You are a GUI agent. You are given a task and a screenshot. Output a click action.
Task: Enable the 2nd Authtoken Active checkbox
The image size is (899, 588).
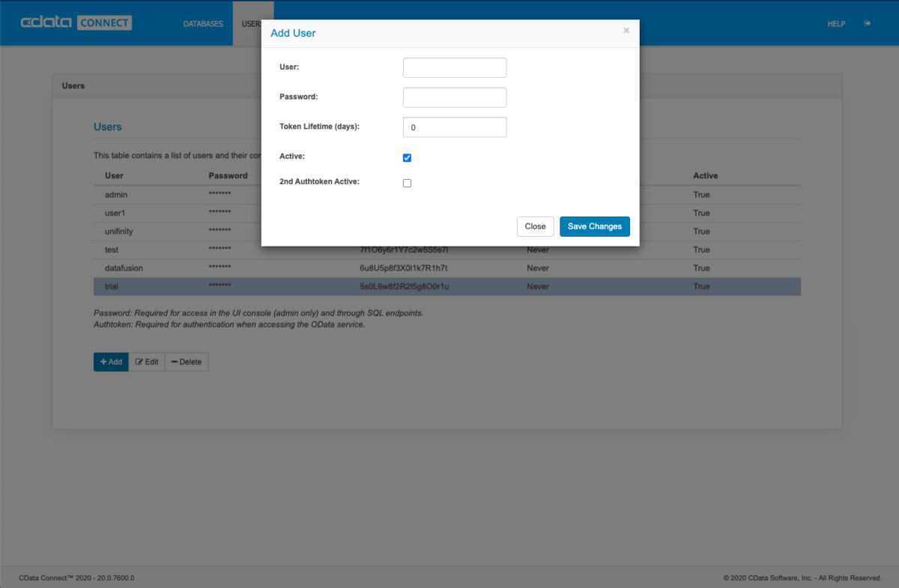(x=407, y=183)
